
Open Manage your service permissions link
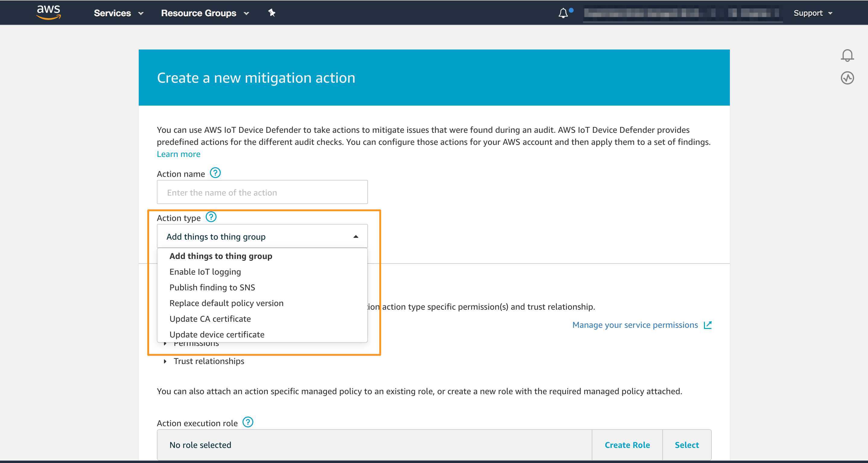635,325
